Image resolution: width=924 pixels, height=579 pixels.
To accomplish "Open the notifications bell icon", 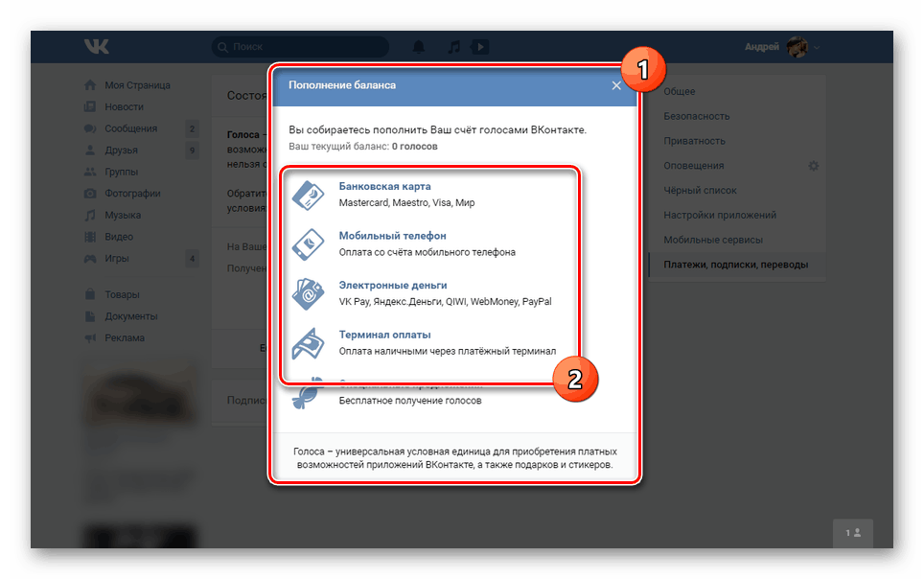I will click(419, 47).
